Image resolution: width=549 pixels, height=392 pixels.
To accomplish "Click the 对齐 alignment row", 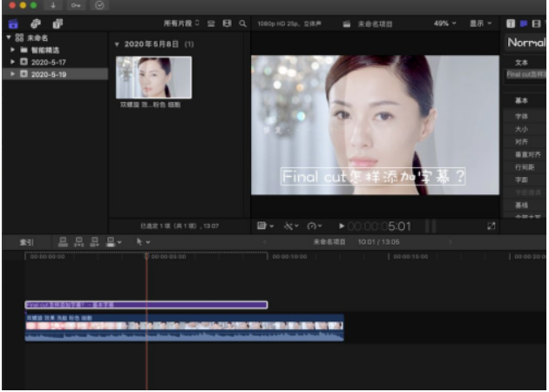I will 525,142.
